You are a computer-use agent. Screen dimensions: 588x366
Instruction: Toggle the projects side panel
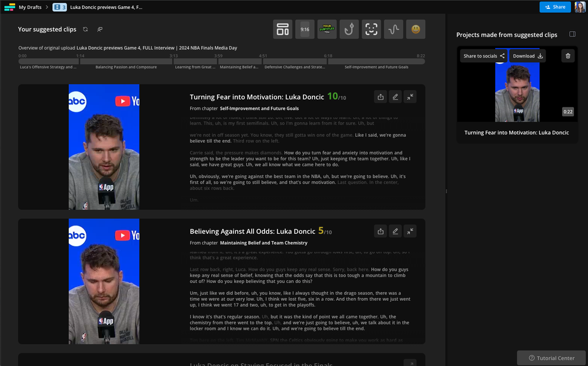point(572,35)
